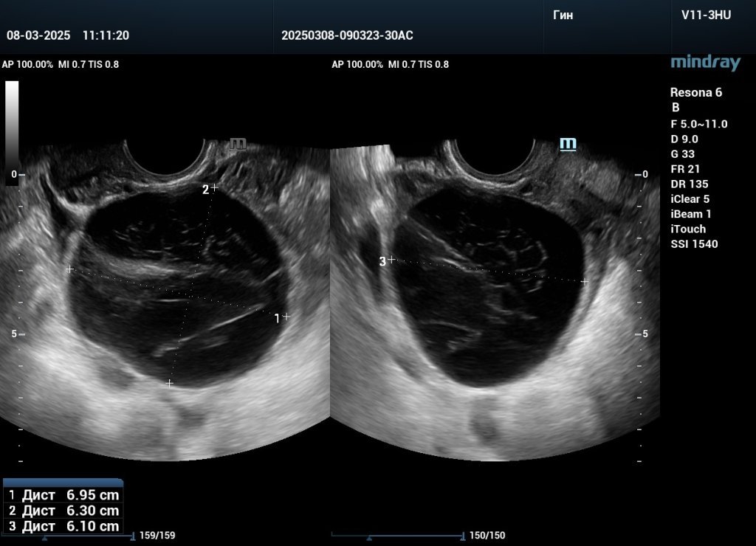Select caliper endpoint labeled 1
The width and height of the screenshot is (756, 546).
286,317
